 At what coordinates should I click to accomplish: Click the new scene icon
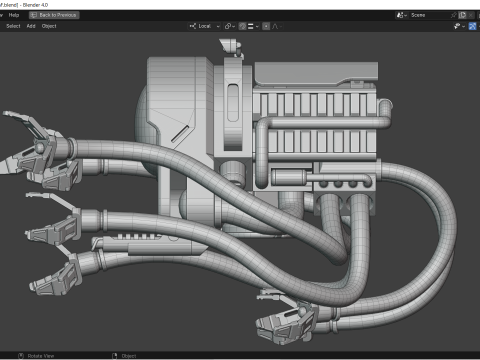[462, 15]
